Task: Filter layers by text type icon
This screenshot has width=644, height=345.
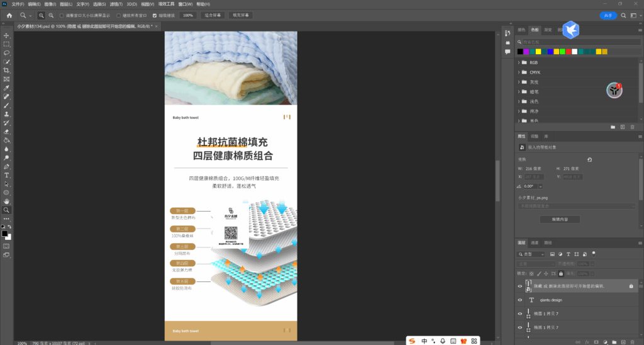Action: [569, 254]
